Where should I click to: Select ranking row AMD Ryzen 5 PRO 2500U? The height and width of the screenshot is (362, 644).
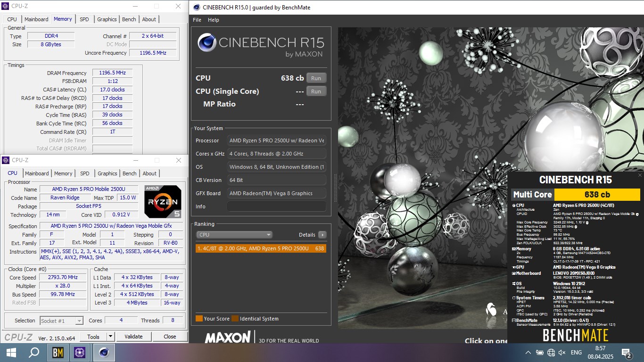point(261,248)
